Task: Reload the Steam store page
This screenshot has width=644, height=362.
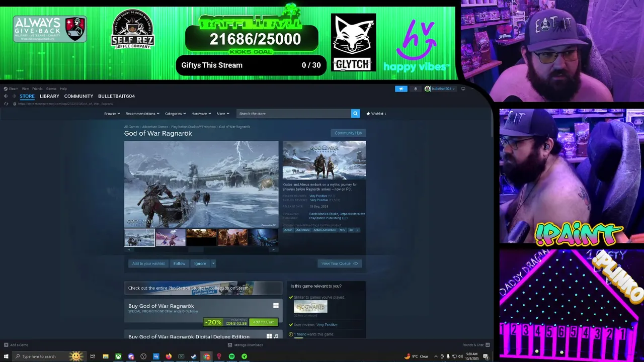Action: click(6, 104)
